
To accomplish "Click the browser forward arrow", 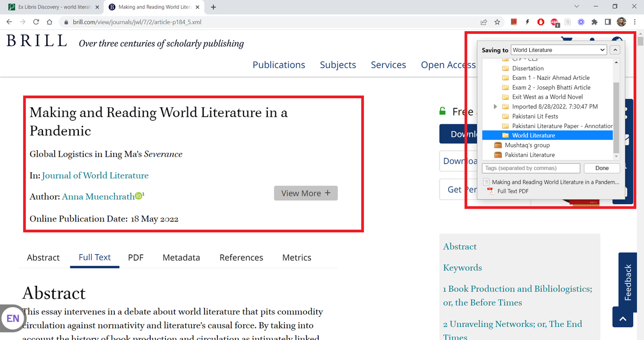I will (x=23, y=22).
